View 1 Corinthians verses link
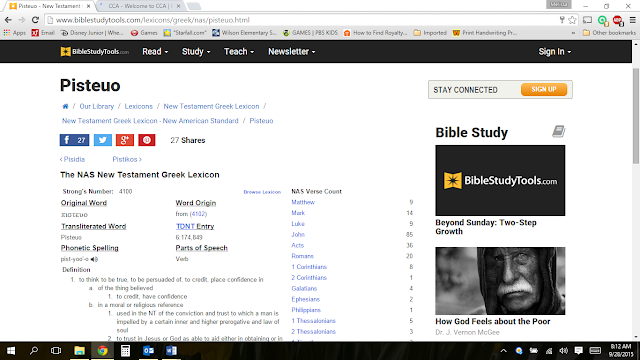The width and height of the screenshot is (640, 360). pyautogui.click(x=309, y=267)
